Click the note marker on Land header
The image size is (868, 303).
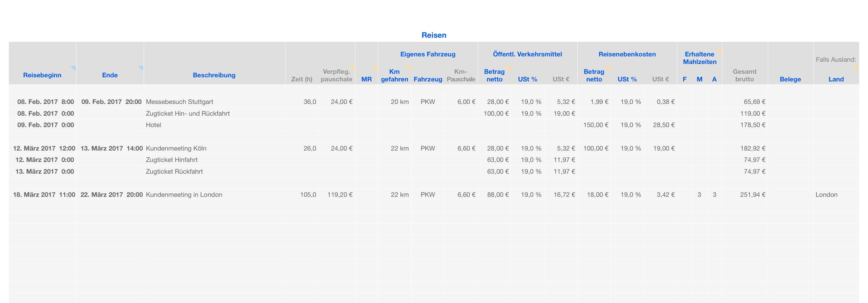[x=856, y=68]
